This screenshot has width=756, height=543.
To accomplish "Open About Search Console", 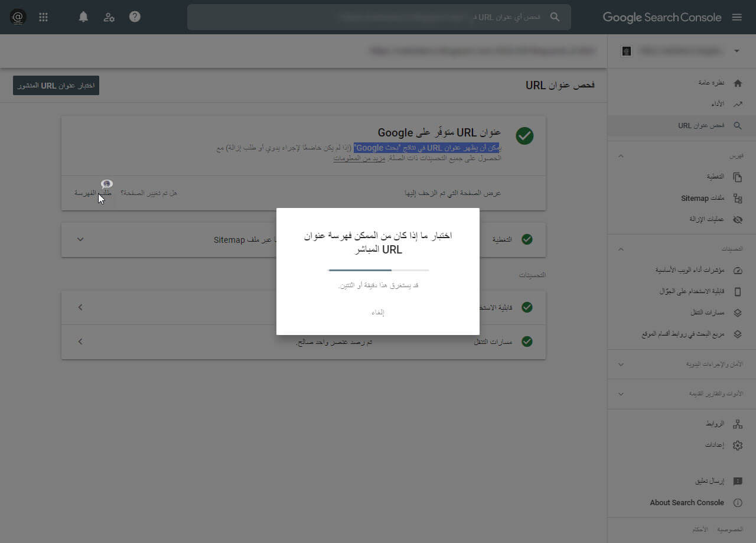I will [687, 503].
